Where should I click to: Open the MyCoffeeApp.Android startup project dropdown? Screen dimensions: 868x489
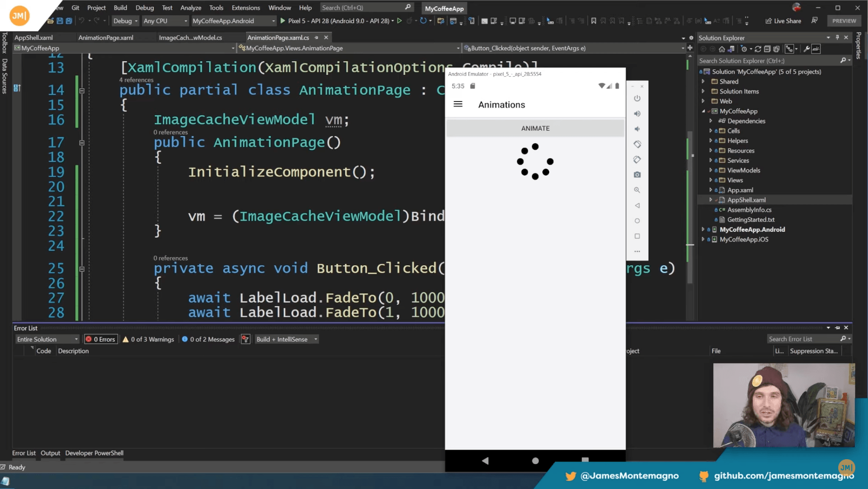point(233,21)
